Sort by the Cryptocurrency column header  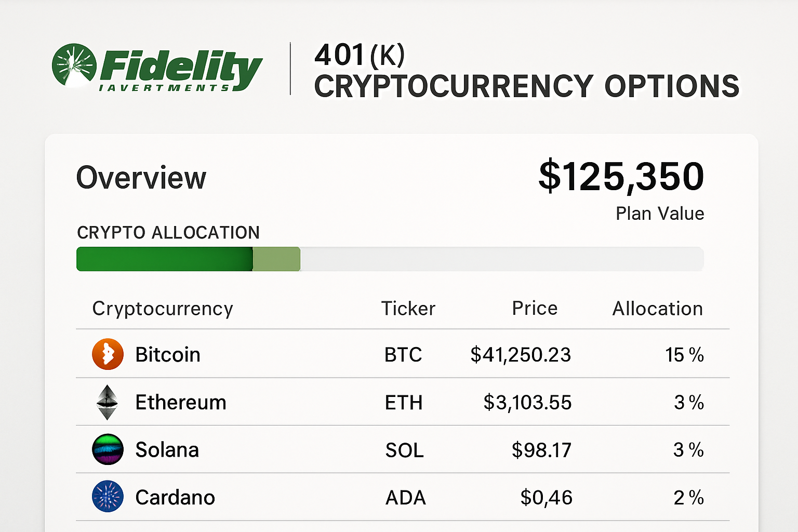click(x=163, y=309)
